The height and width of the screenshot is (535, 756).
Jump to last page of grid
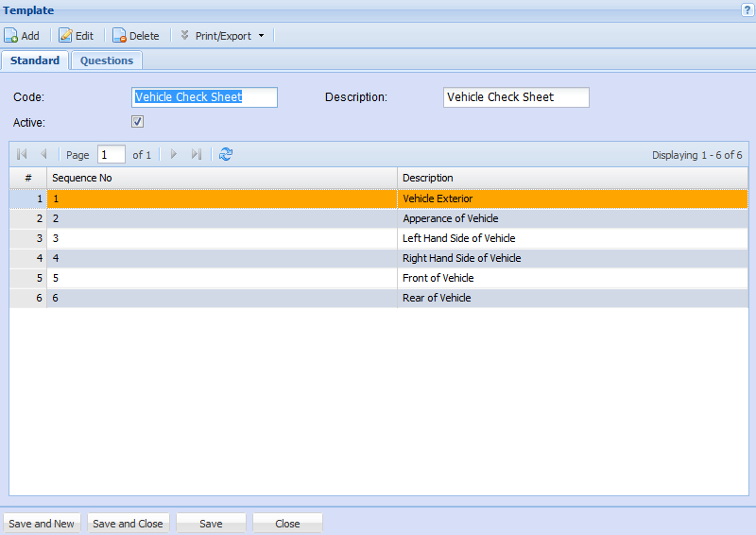(x=197, y=154)
